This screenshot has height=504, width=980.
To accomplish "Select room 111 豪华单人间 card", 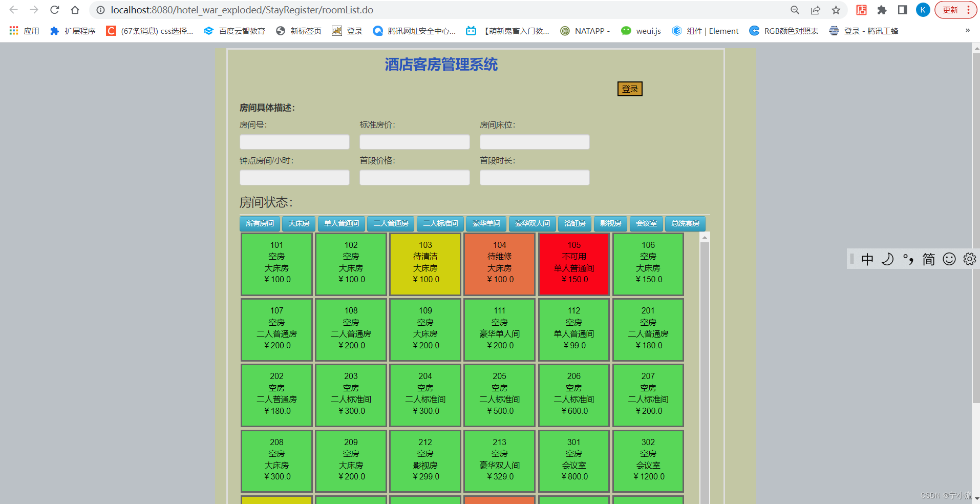I will (499, 330).
